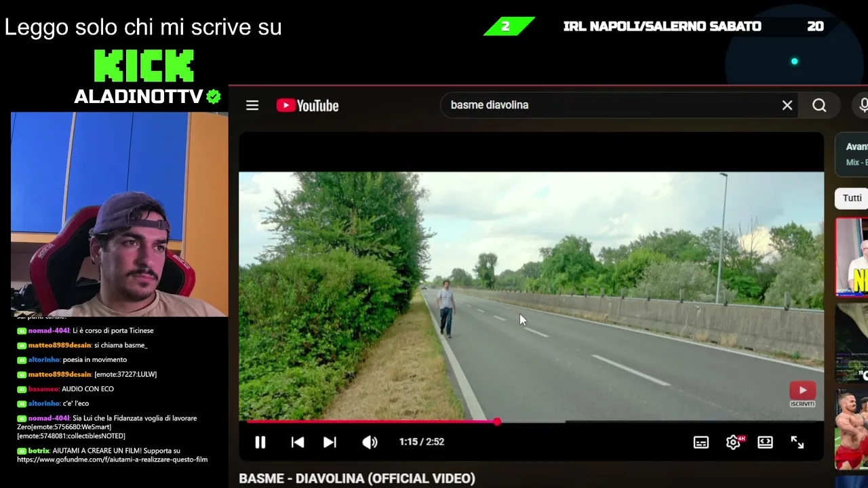The height and width of the screenshot is (488, 868).
Task: Click matteo8989desain on the 'si chiama basme_' message
Action: pyautogui.click(x=59, y=345)
